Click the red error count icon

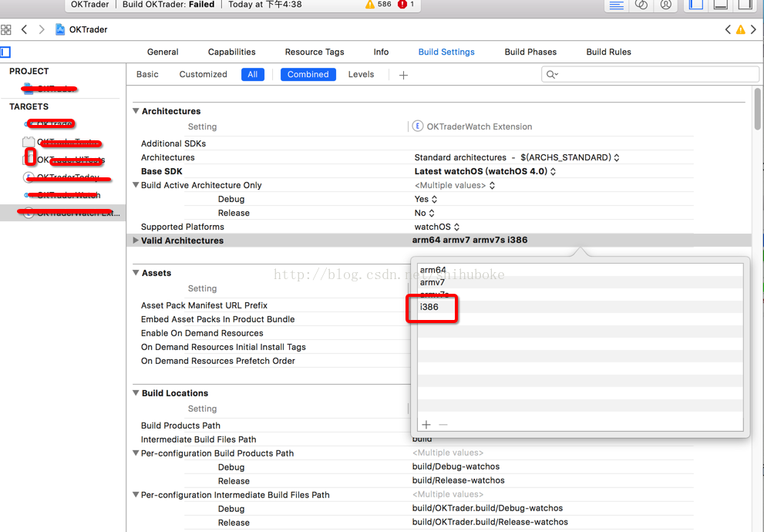click(402, 5)
